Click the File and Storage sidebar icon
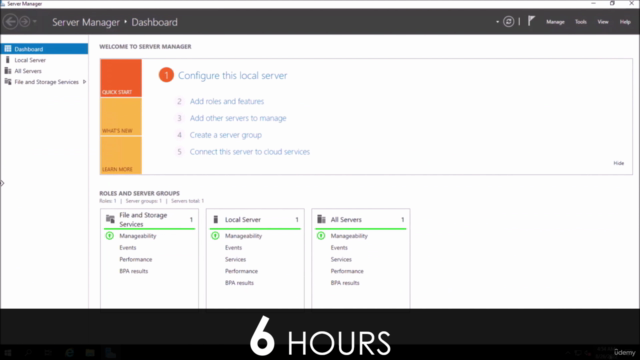 pos(8,82)
